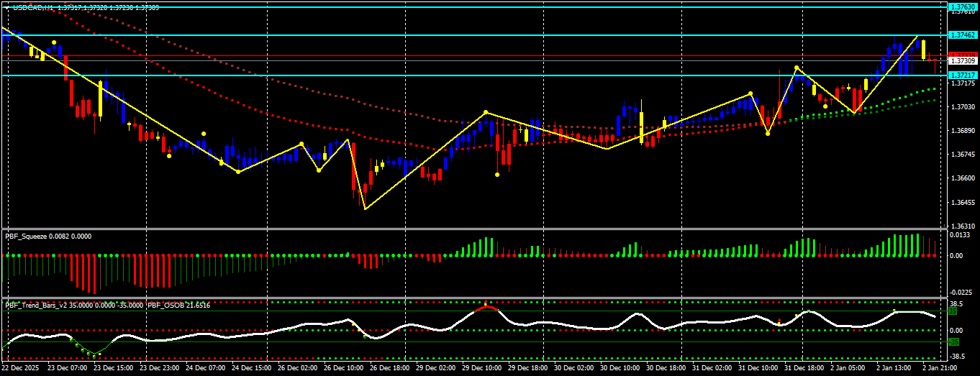Click the 31 Dec 02:00 time label
The width and height of the screenshot is (980, 376).
711,367
